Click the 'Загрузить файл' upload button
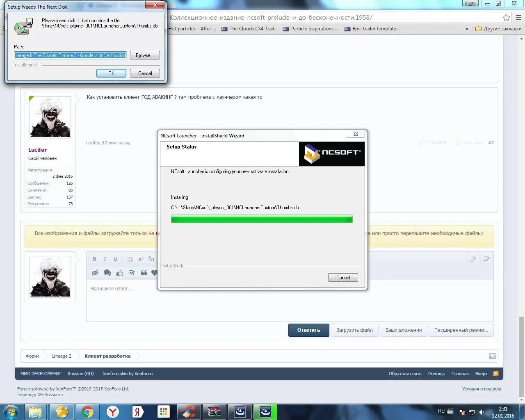The height and width of the screenshot is (420, 525). tap(354, 330)
